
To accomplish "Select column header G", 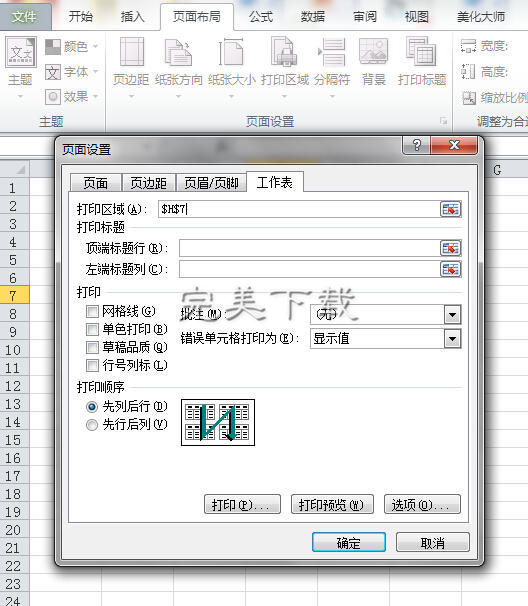I will 498,169.
